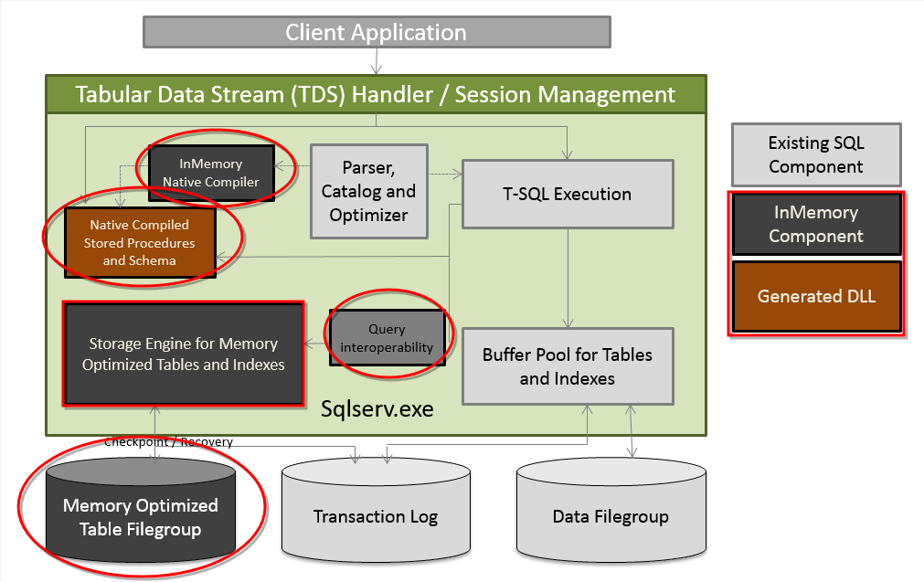
Task: Click the Client Application box
Action: (376, 33)
